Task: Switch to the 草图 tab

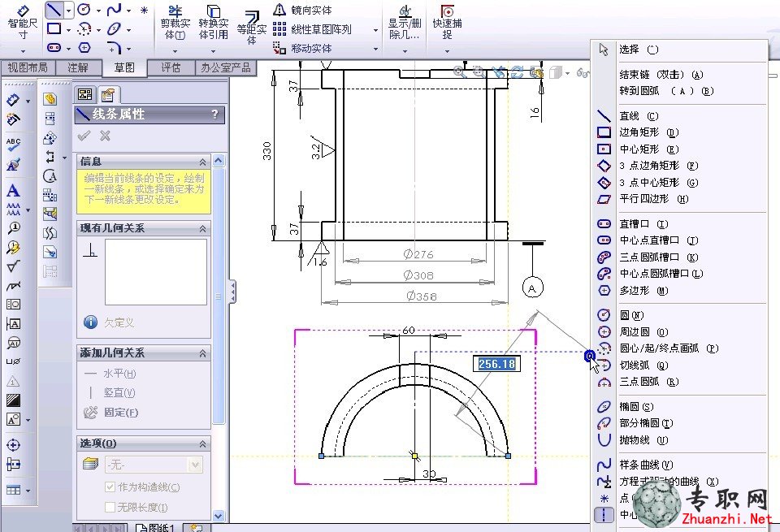Action: pyautogui.click(x=124, y=67)
